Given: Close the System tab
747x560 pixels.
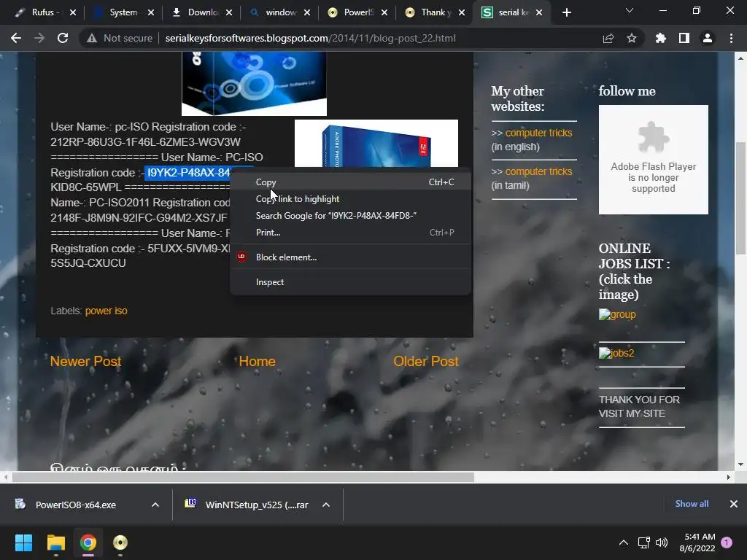Looking at the screenshot, I should (x=151, y=13).
